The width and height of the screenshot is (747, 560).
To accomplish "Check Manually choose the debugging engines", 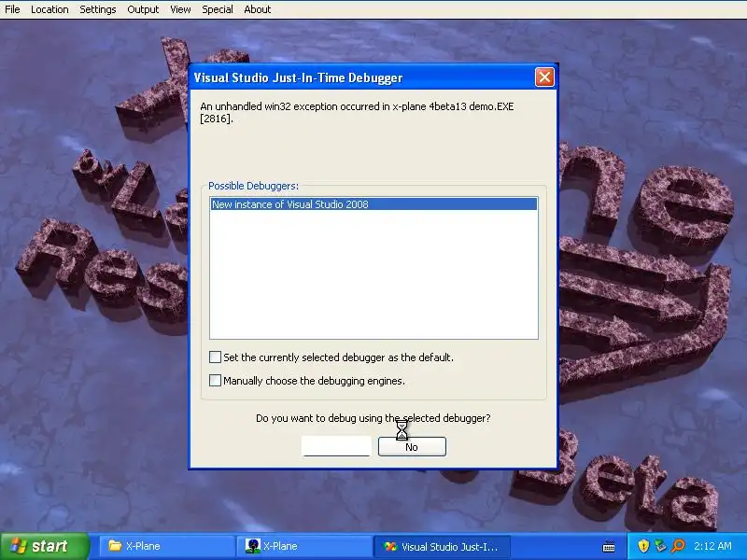I will coord(216,381).
